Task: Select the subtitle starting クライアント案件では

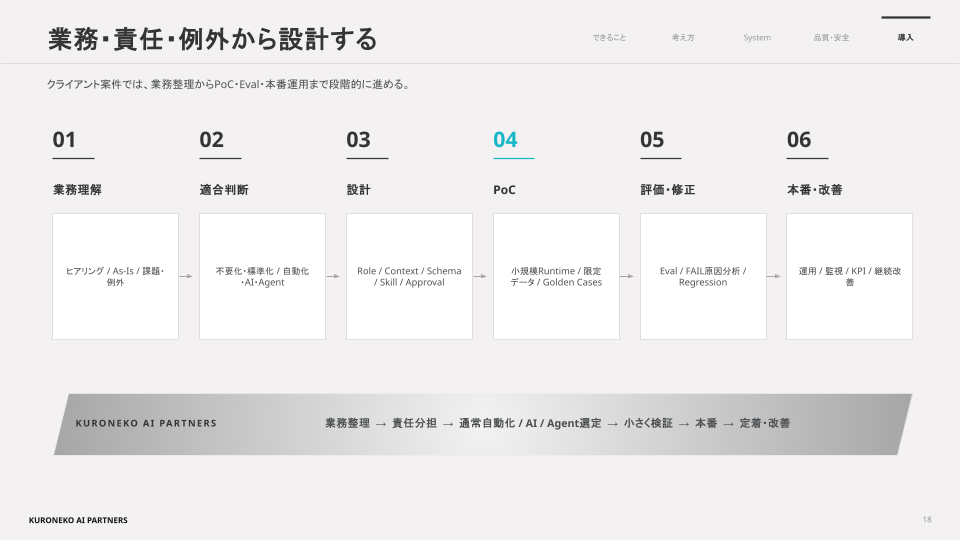Action: pyautogui.click(x=228, y=84)
